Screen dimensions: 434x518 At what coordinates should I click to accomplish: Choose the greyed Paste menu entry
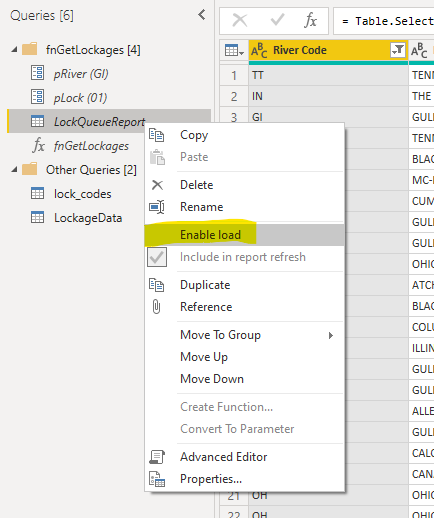point(244,157)
